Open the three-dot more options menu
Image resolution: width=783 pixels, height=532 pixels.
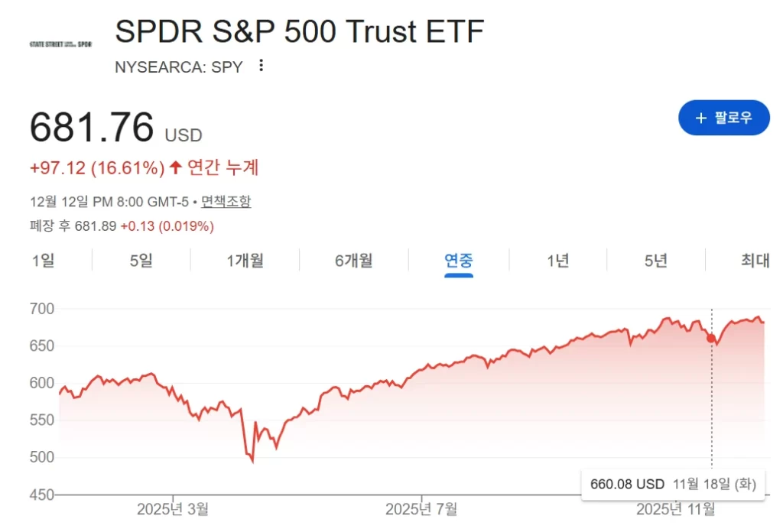click(261, 66)
